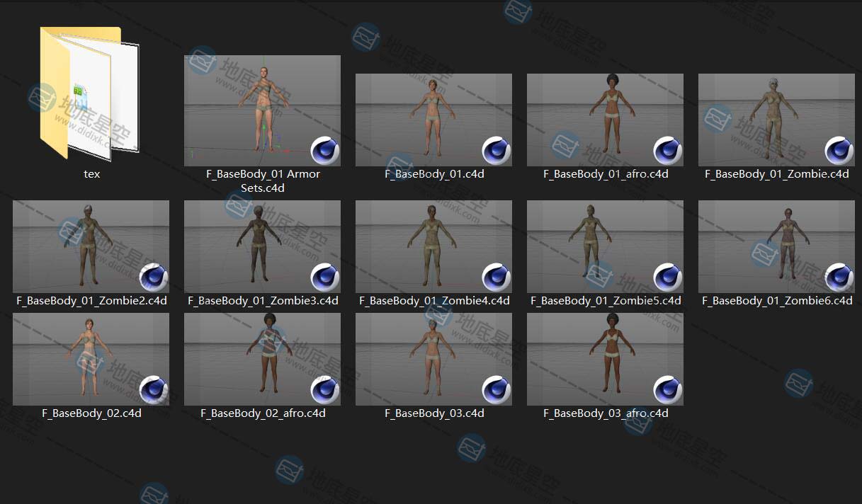Click Cinema 4D badge on F_BaseBody_01_Zombie2.c4d
The image size is (862, 504).
tap(154, 277)
